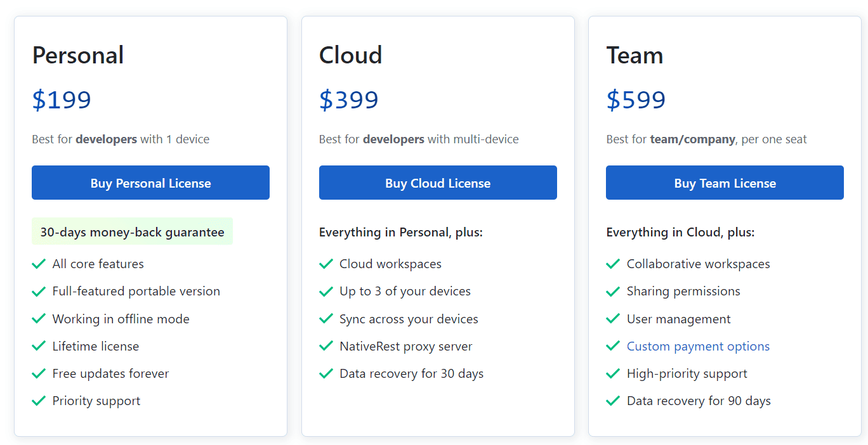The height and width of the screenshot is (445, 868).
Task: Click the Team plan heading
Action: click(635, 55)
